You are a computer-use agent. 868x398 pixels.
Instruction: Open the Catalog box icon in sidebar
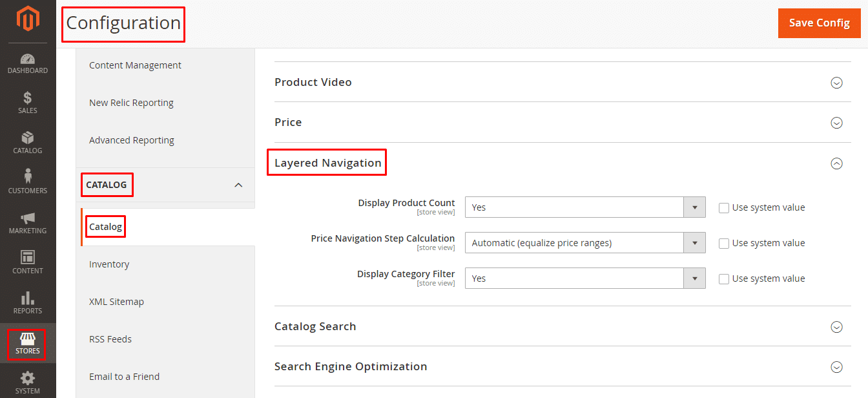point(28,138)
